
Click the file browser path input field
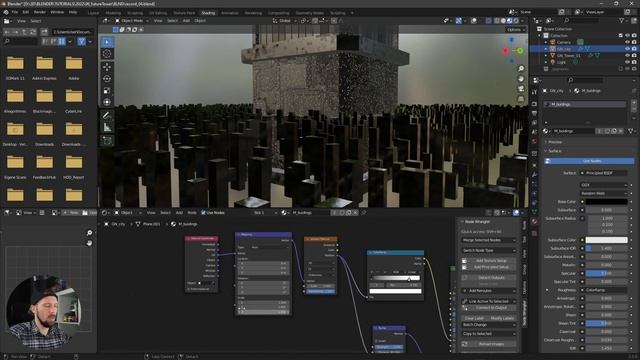click(72, 31)
